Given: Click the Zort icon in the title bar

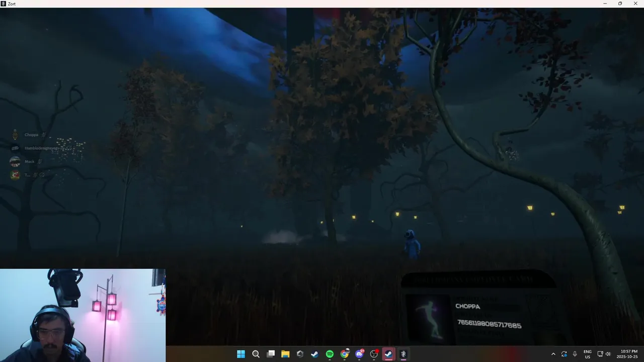Looking at the screenshot, I should (4, 4).
